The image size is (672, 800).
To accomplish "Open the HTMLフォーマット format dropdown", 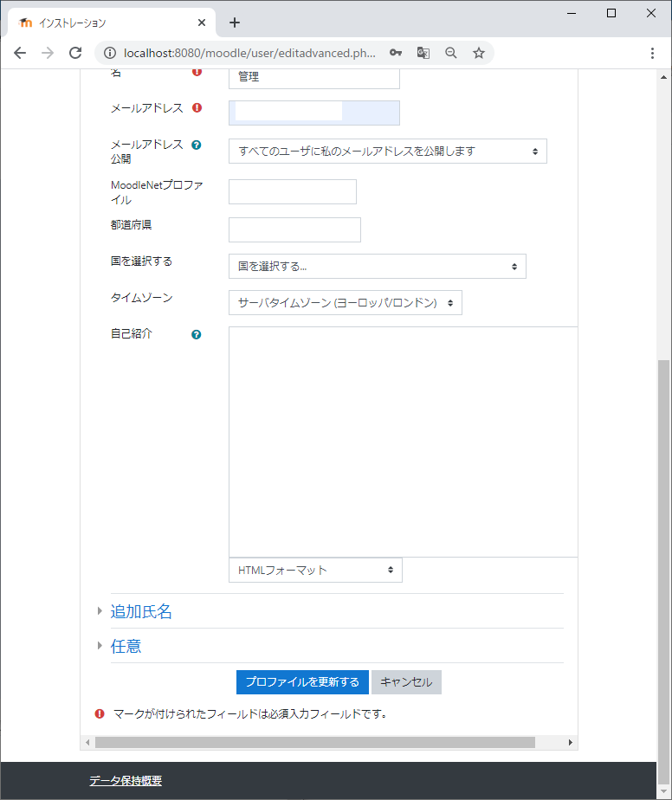I will 315,570.
